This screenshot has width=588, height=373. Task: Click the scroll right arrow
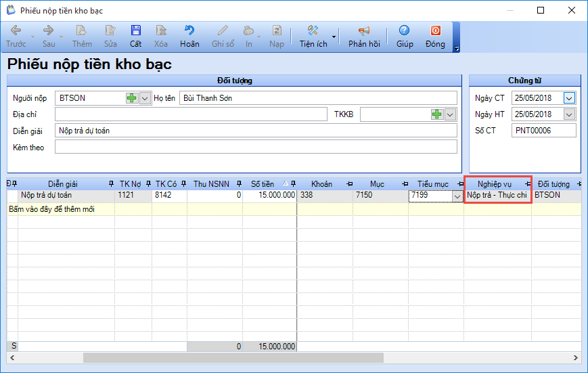click(x=576, y=357)
